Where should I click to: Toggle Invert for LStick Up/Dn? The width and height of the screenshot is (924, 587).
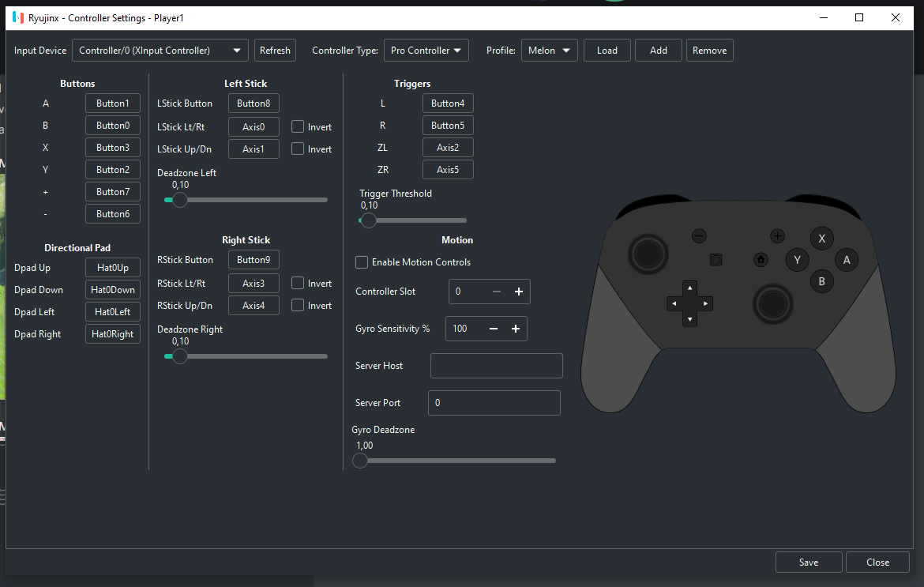click(298, 149)
